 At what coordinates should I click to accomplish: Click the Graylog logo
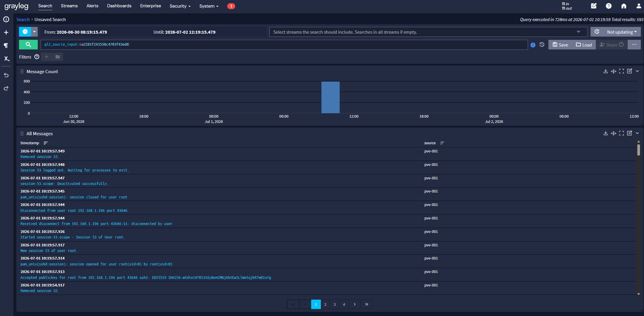pyautogui.click(x=16, y=6)
